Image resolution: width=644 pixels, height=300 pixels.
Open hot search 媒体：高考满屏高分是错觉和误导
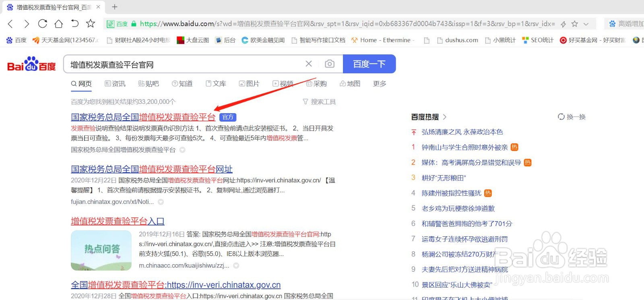coord(471,163)
